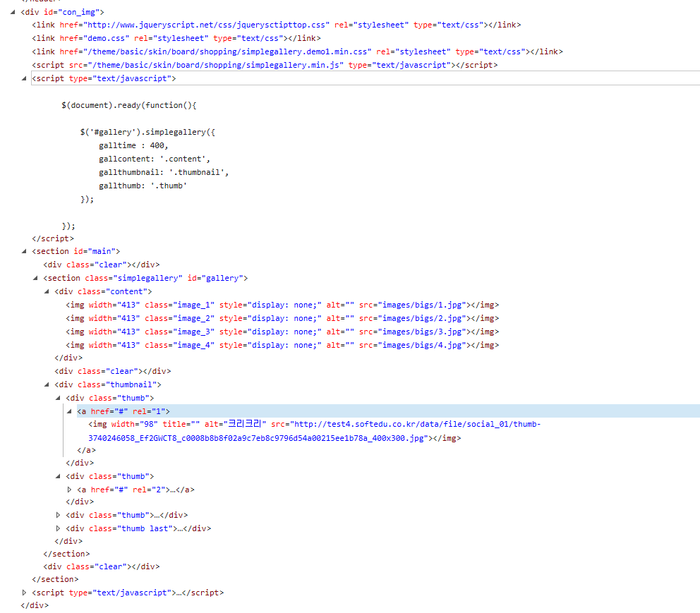Click the gallthumbnail: '.thumbnail' line

pos(164,172)
